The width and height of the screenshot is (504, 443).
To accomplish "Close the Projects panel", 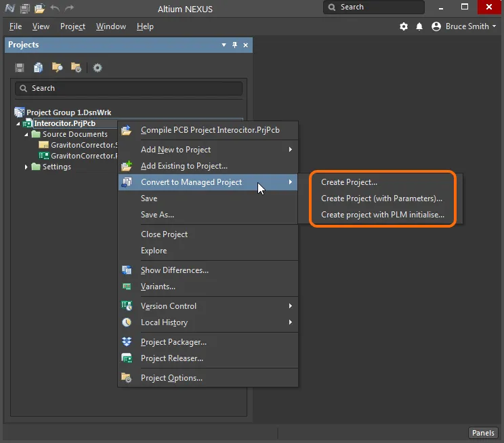I will pos(246,45).
